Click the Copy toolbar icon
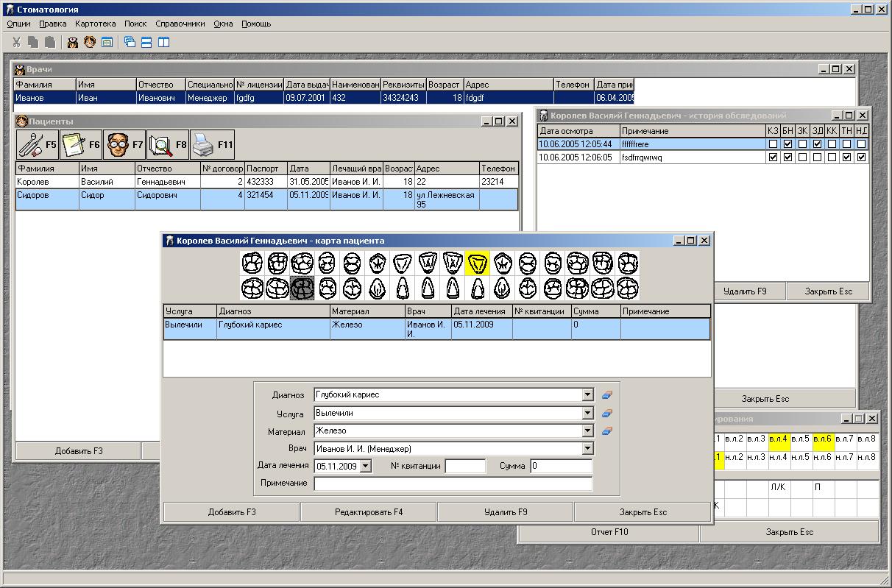This screenshot has height=588, width=892. (33, 42)
